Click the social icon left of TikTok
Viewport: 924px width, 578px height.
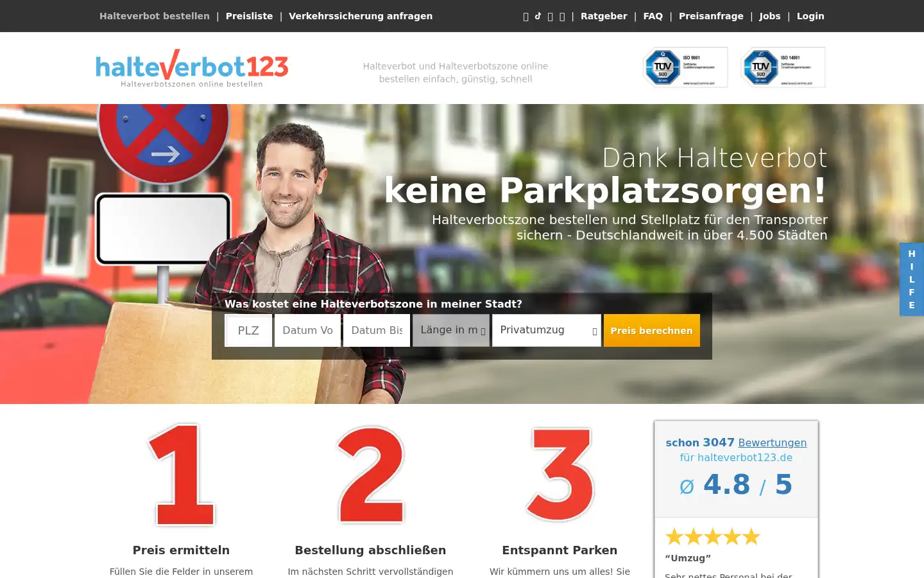(x=526, y=17)
